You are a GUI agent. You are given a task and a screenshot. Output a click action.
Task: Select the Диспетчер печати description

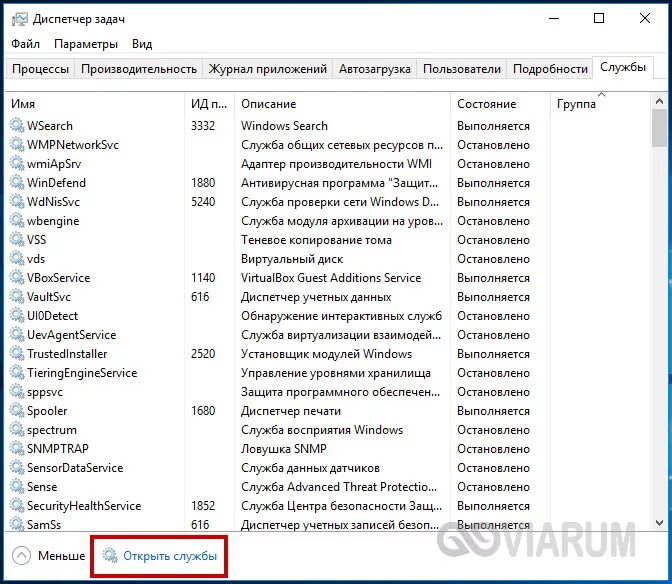(x=291, y=410)
